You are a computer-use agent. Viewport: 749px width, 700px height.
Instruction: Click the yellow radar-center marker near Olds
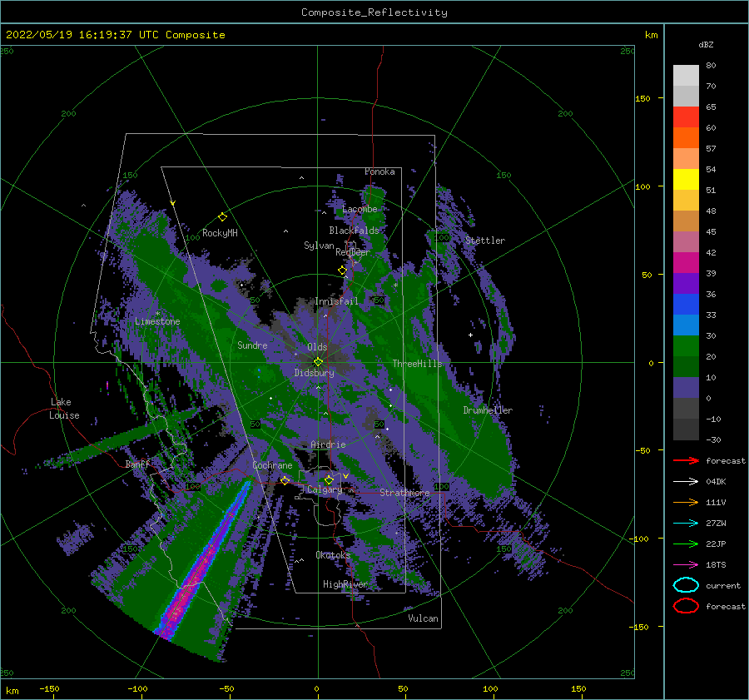[318, 362]
